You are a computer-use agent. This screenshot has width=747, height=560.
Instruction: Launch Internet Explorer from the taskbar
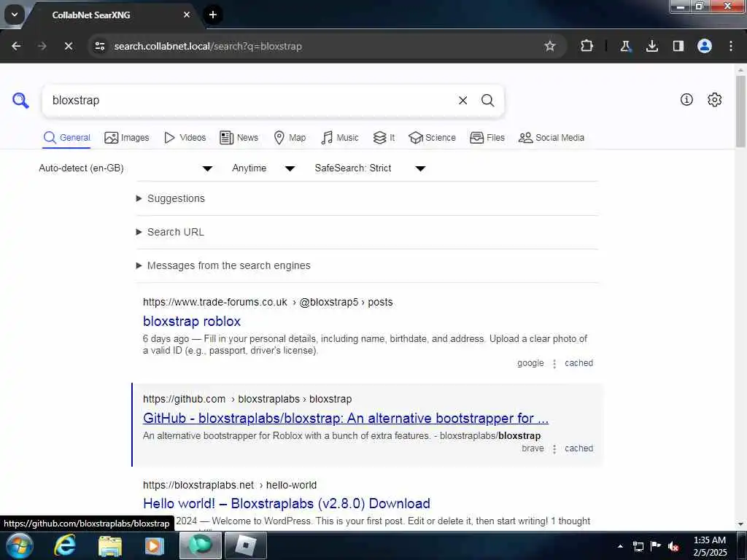click(x=65, y=545)
